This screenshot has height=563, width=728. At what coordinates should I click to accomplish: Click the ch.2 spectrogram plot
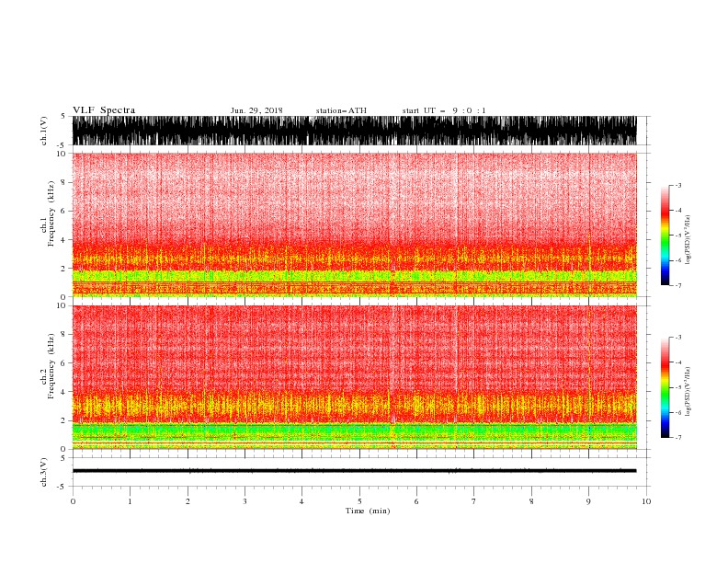pyautogui.click(x=354, y=377)
